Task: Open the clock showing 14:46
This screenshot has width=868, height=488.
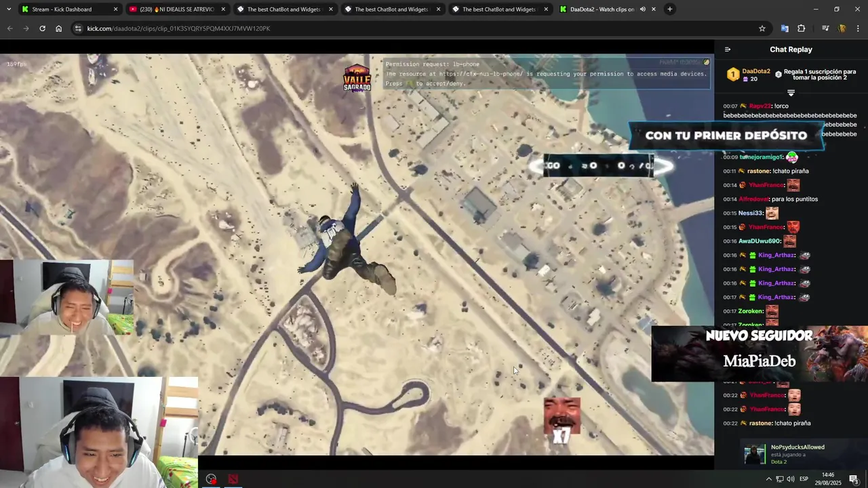Action: coord(828,479)
